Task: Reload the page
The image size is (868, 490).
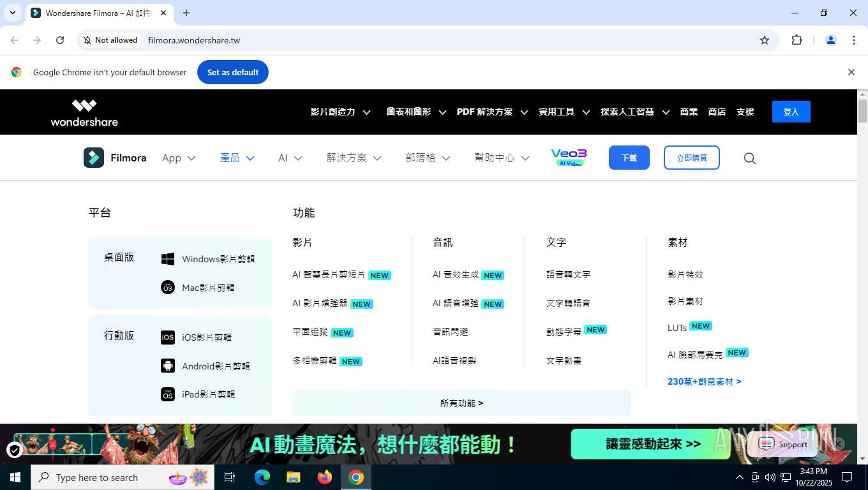Action: 60,40
